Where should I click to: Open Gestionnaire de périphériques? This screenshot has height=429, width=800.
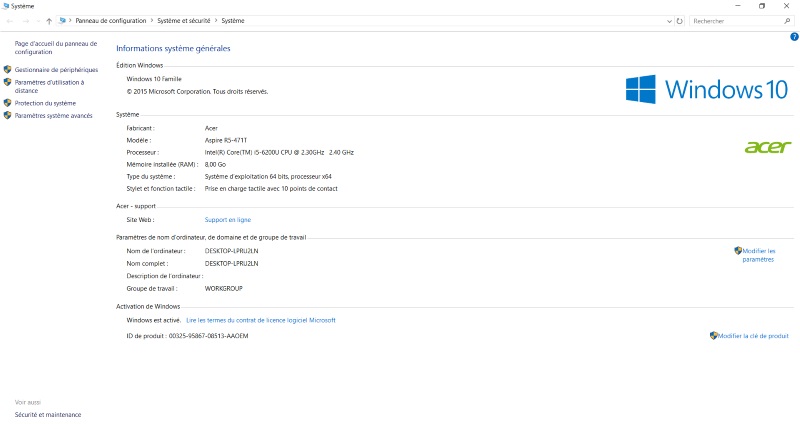56,70
